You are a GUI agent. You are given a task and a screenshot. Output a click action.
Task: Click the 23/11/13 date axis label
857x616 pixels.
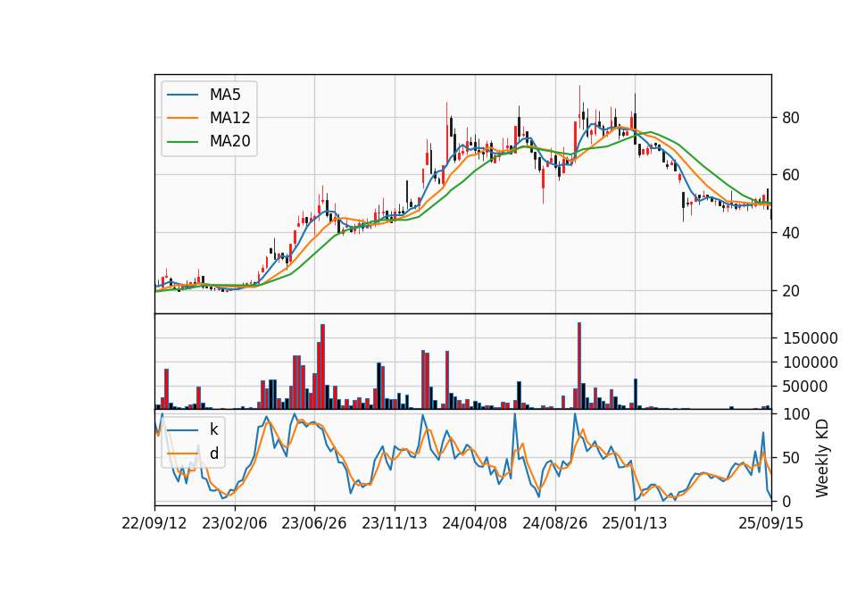(394, 523)
